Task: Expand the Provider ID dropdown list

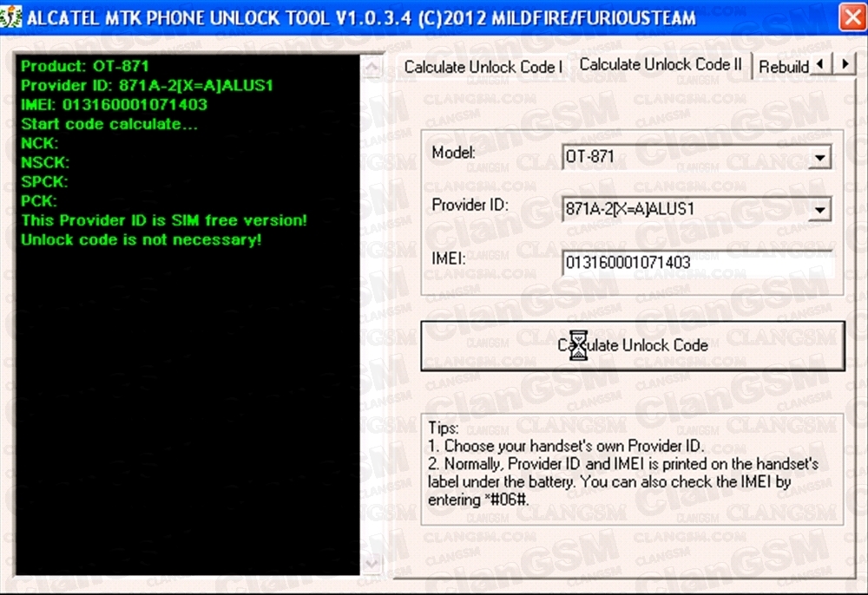Action: pos(820,210)
